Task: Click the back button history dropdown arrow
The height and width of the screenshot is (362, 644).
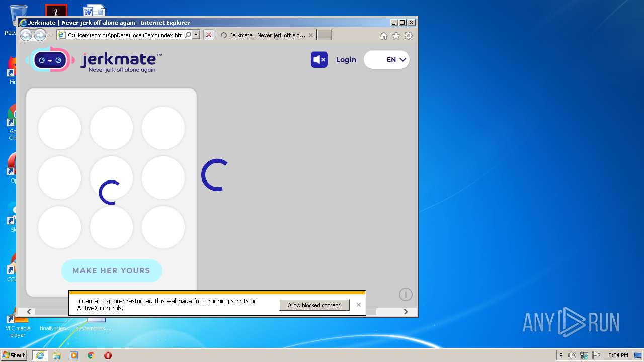Action: 51,35
